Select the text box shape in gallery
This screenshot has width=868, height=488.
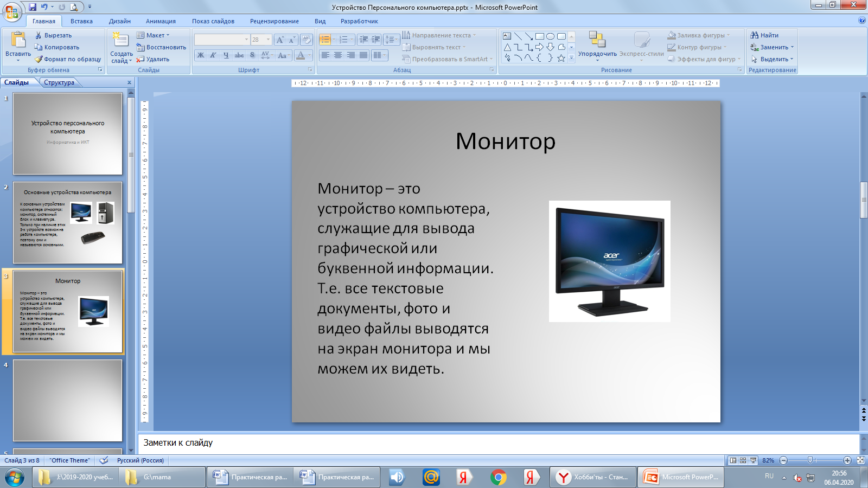(x=507, y=36)
